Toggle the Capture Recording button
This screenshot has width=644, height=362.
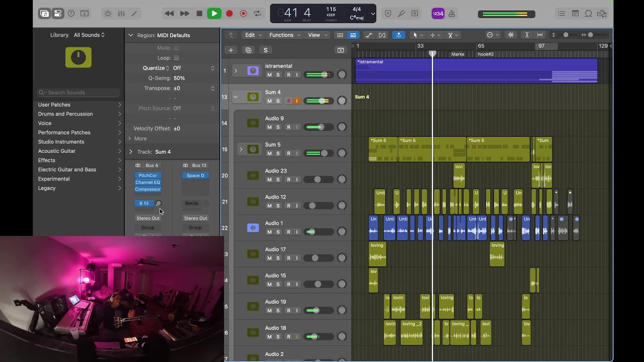pyautogui.click(x=244, y=14)
